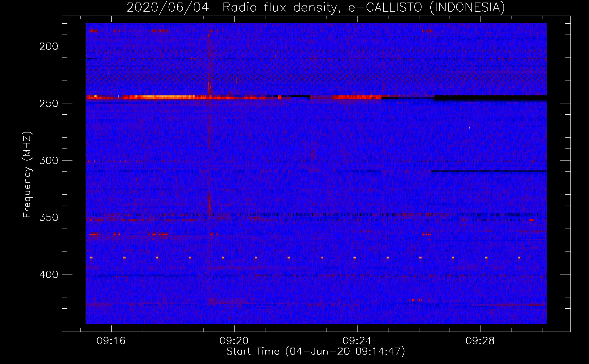The image size is (589, 364).
Task: Click the 09:24 time tick label
Action: pos(357,341)
